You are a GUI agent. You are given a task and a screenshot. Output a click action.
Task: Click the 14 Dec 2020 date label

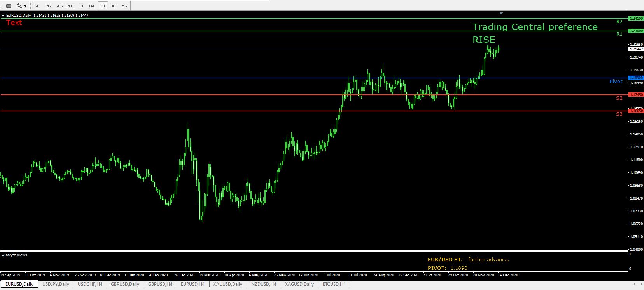click(x=508, y=275)
